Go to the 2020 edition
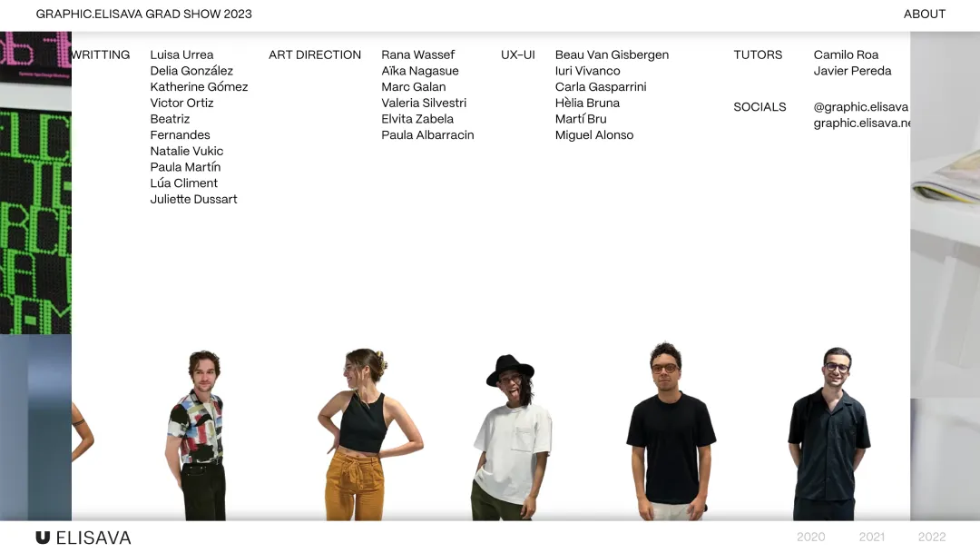The image size is (980, 553). click(x=810, y=537)
